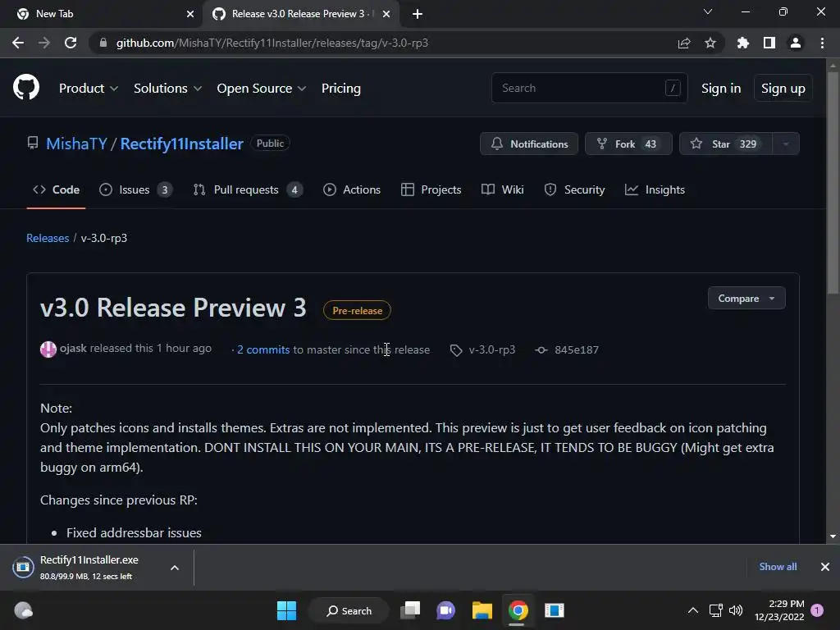Open the Actions tab
Viewport: 840px width, 630px height.
tap(352, 189)
